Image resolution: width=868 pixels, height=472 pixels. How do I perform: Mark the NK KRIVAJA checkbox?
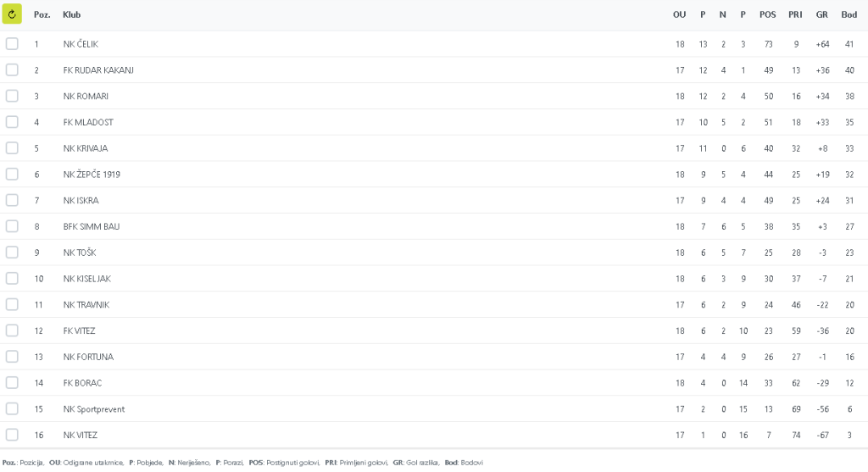click(x=12, y=148)
